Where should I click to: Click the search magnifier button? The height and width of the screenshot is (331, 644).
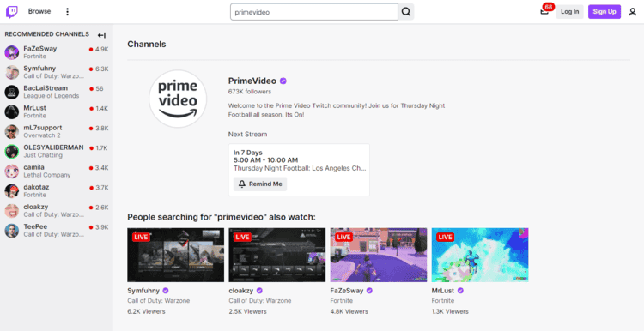tap(406, 12)
